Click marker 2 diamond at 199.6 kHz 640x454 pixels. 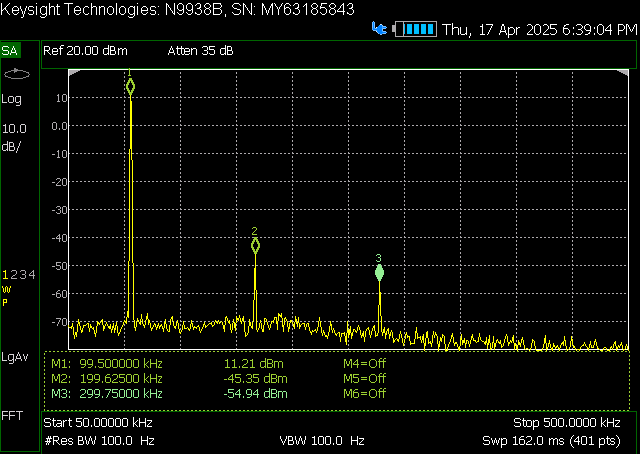coord(255,245)
